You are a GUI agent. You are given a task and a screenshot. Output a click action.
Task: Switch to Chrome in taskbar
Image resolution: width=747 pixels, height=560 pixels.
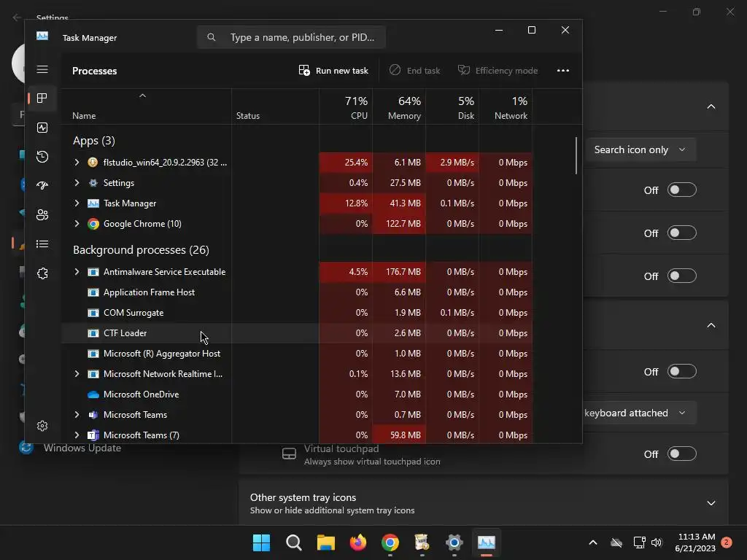(x=390, y=542)
